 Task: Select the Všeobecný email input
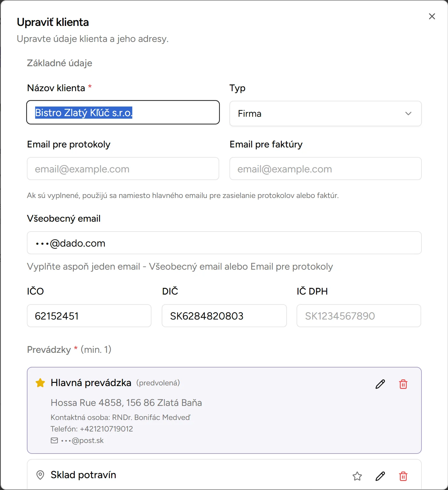pyautogui.click(x=224, y=243)
